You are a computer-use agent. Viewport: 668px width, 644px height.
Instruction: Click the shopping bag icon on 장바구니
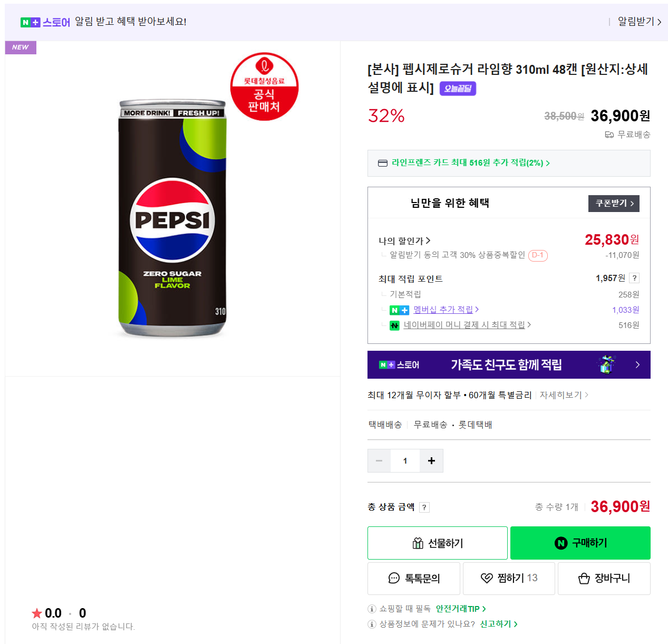[584, 578]
